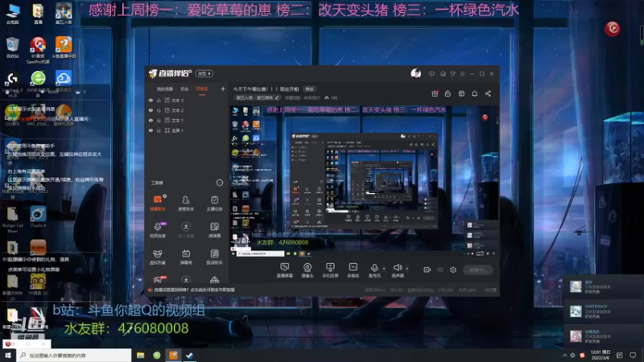The height and width of the screenshot is (362, 644).
Task: Toggle visibility of layer 全屏 1
Action: point(151,130)
